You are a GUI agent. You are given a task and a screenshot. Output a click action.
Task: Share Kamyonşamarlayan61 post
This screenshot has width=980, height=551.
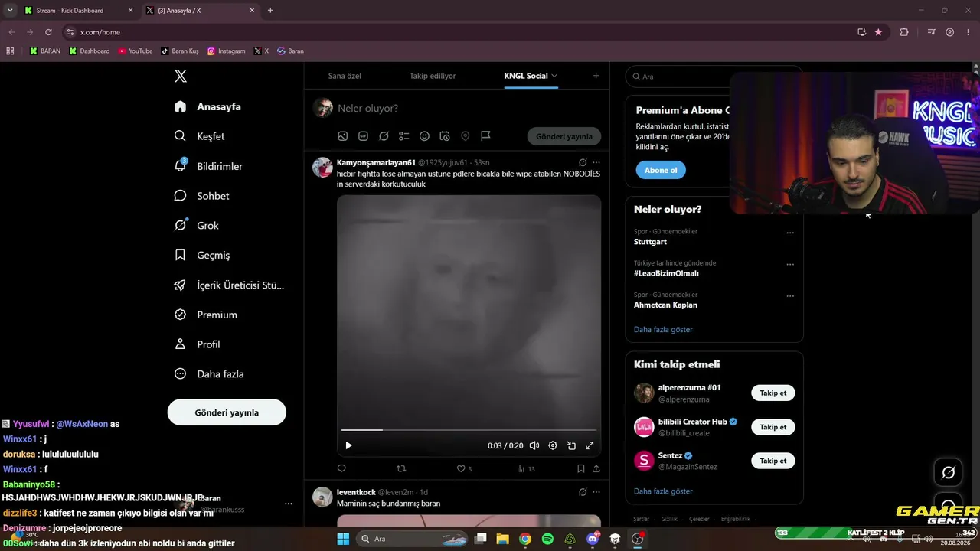[x=596, y=468]
